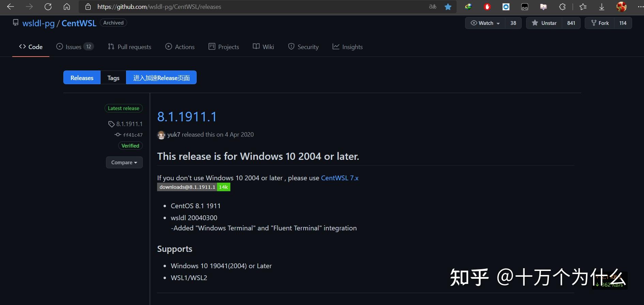The width and height of the screenshot is (644, 305).
Task: Follow the CentWSL 7.x link
Action: point(340,178)
